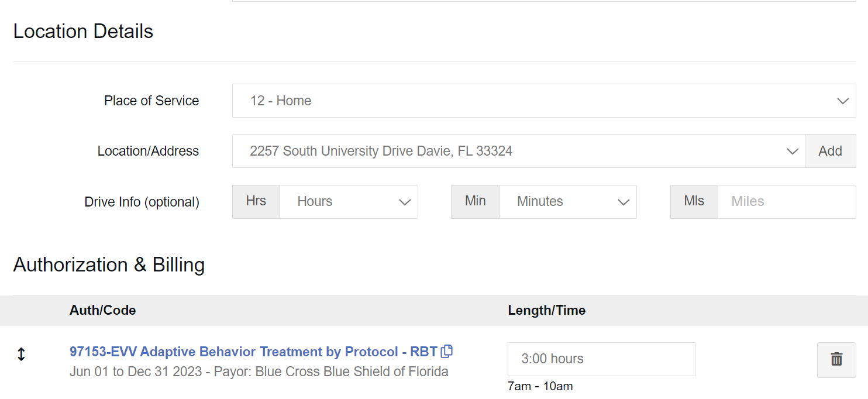This screenshot has height=399, width=868.
Task: Click the Mls prefix label
Action: pos(694,201)
